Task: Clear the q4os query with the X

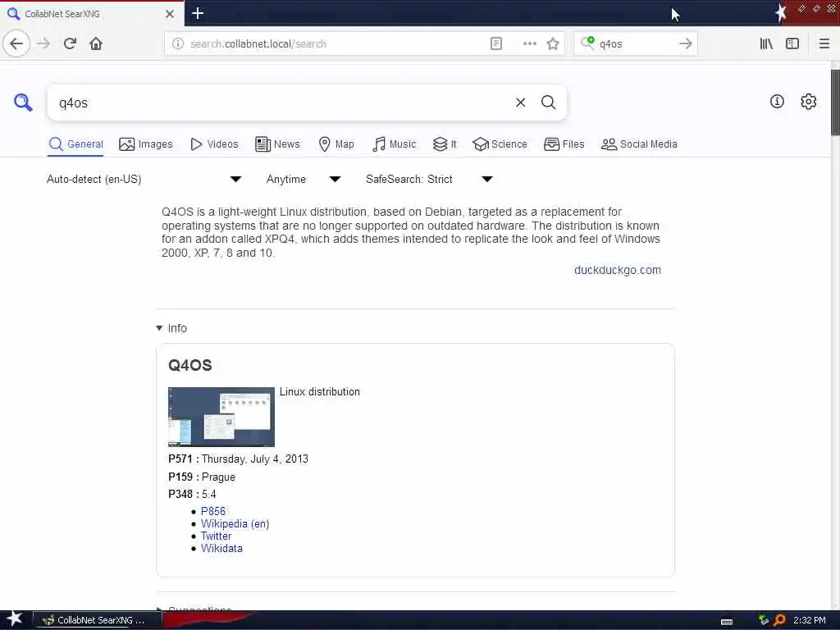Action: [x=520, y=103]
